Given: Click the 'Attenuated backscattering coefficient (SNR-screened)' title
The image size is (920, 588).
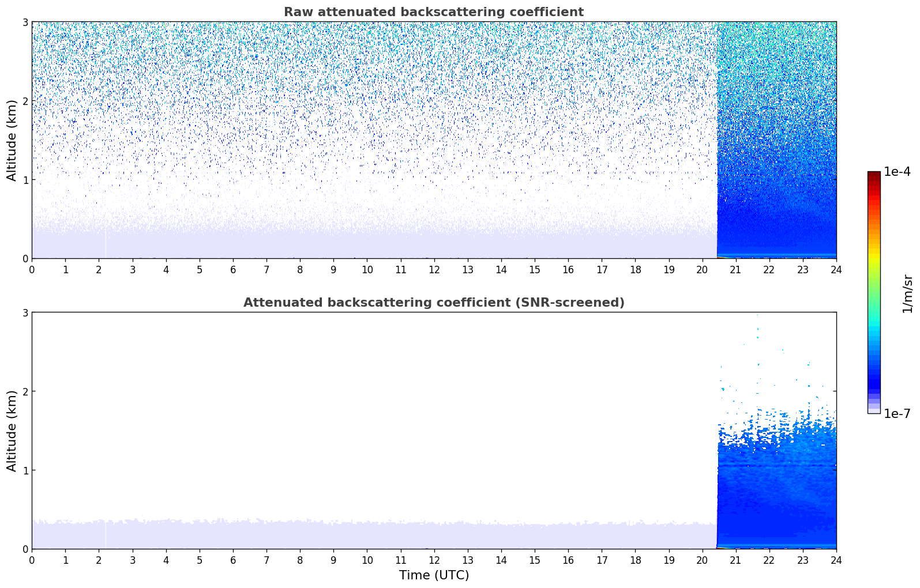Looking at the screenshot, I should pos(434,303).
